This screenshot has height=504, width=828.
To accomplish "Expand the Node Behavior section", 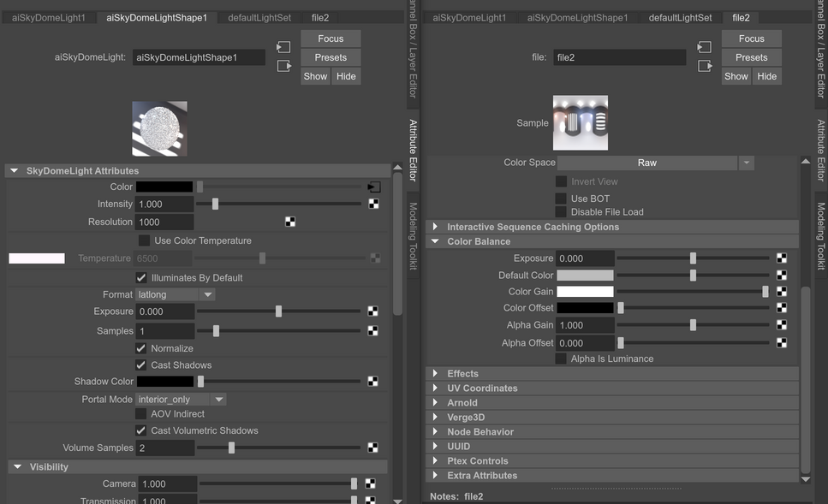I will pyautogui.click(x=435, y=431).
